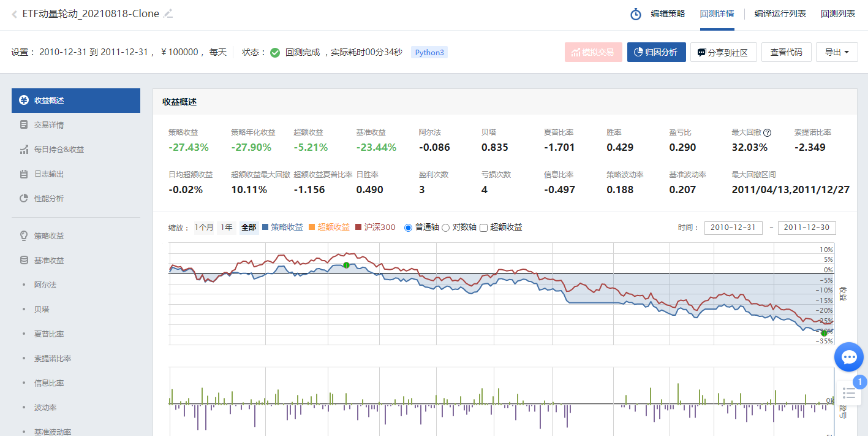The image size is (868, 436).
Task: Open the blue chat support bubble
Action: pyautogui.click(x=849, y=357)
